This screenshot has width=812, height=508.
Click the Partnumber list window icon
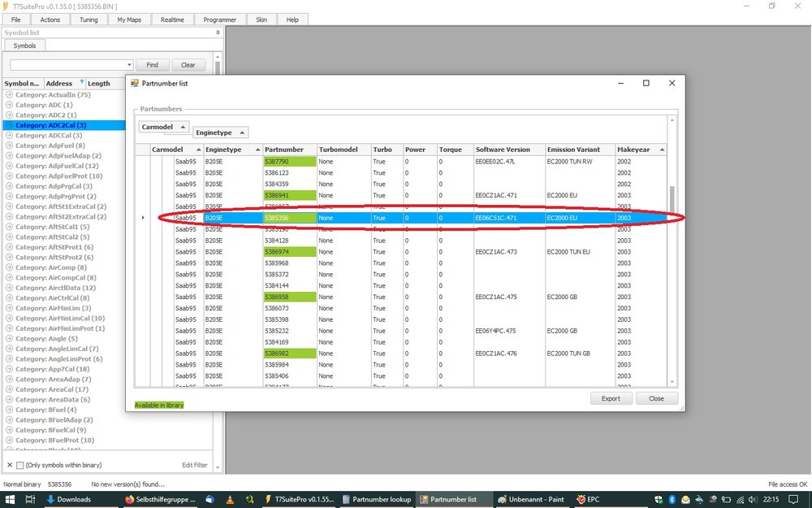[x=134, y=83]
